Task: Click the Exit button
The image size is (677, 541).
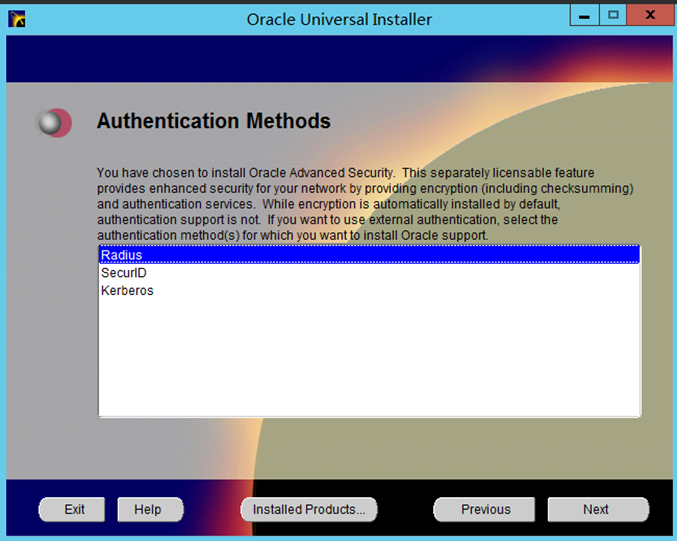Action: (72, 509)
